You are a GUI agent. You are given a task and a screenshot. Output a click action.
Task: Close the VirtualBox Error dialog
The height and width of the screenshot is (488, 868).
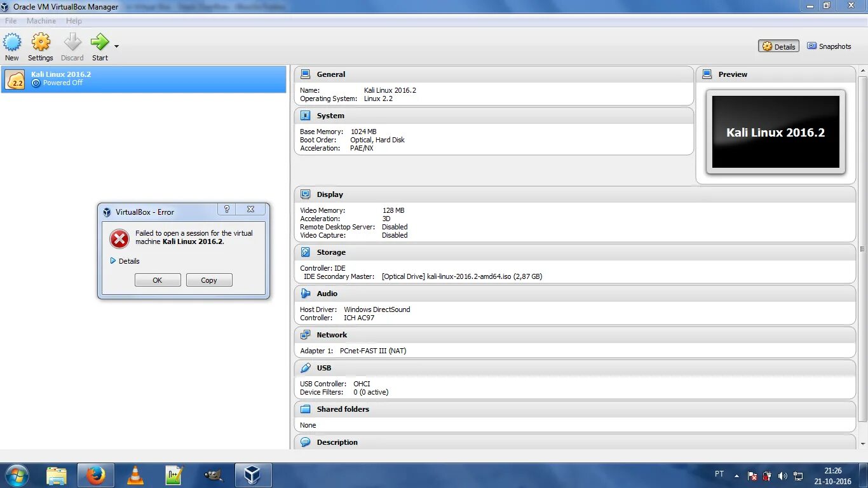click(x=250, y=209)
